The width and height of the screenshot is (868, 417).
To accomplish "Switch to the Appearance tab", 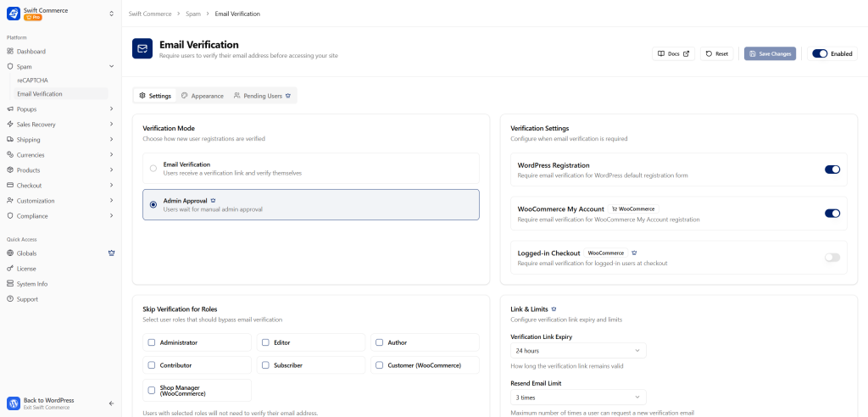I will coord(202,96).
